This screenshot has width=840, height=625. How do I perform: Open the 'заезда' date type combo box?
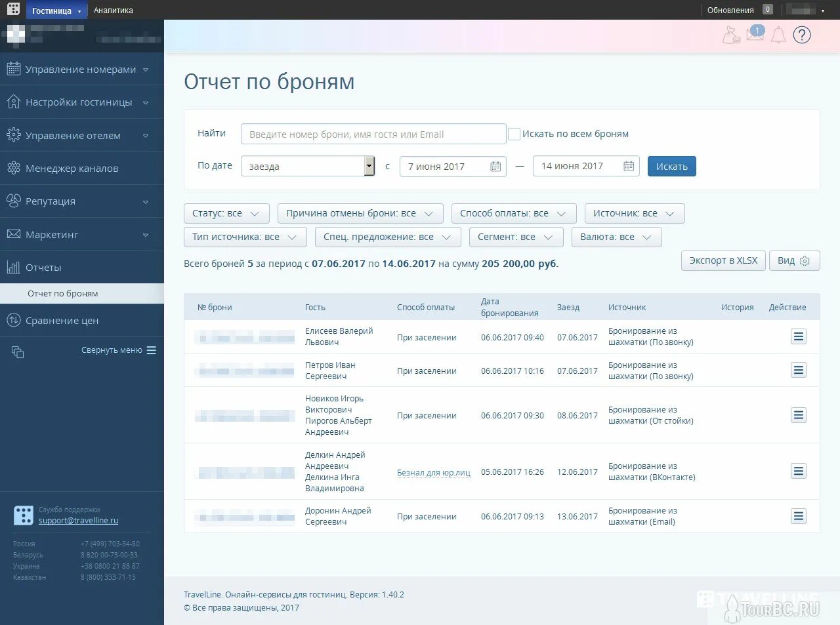tap(308, 166)
